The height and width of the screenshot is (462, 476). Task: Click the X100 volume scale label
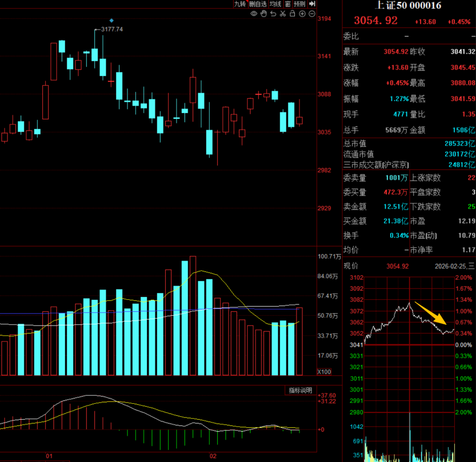324,372
